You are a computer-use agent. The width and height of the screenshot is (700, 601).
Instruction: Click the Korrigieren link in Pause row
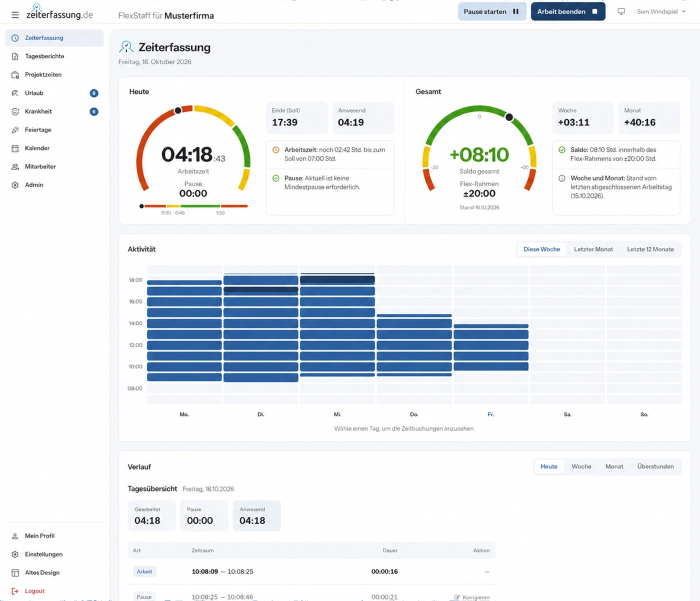click(x=471, y=597)
